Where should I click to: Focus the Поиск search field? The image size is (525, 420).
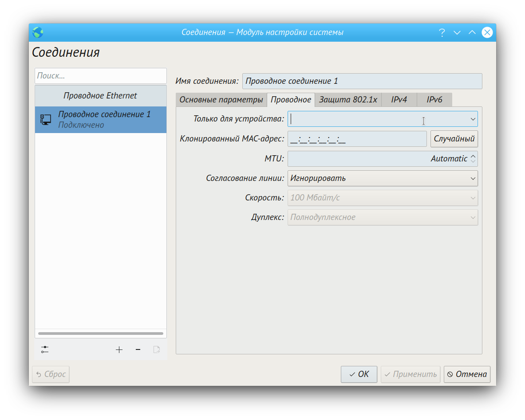pos(101,76)
